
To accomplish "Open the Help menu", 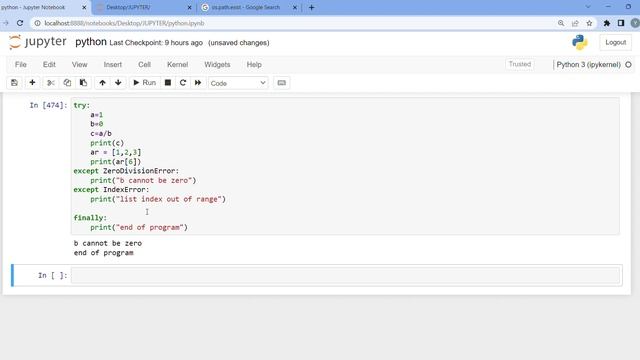I will pos(254,64).
